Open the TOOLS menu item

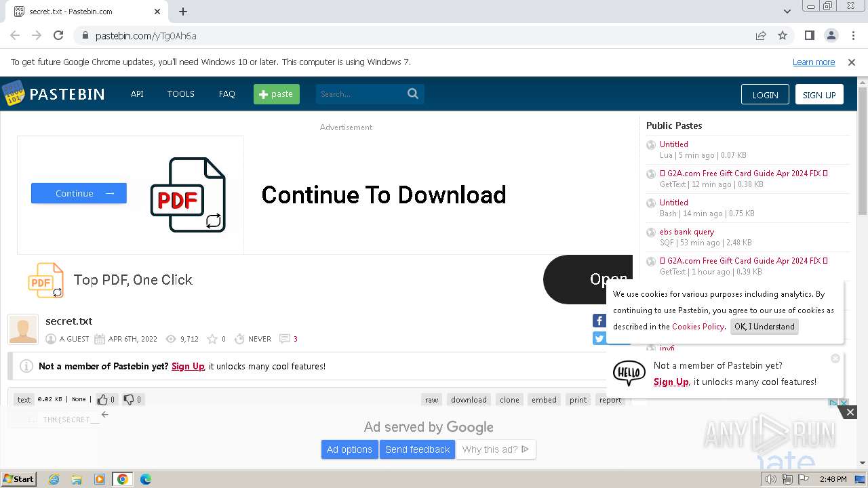tap(181, 94)
